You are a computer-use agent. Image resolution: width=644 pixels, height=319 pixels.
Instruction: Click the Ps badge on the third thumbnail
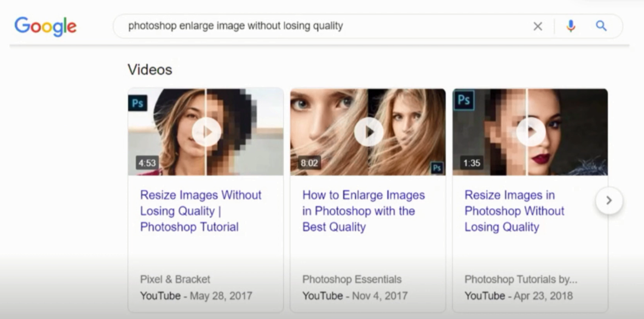(x=464, y=100)
